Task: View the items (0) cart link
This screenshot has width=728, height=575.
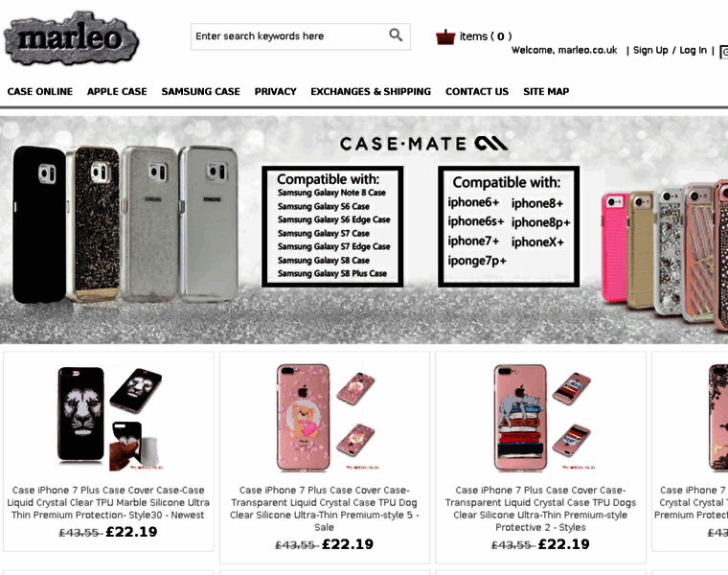Action: click(486, 36)
